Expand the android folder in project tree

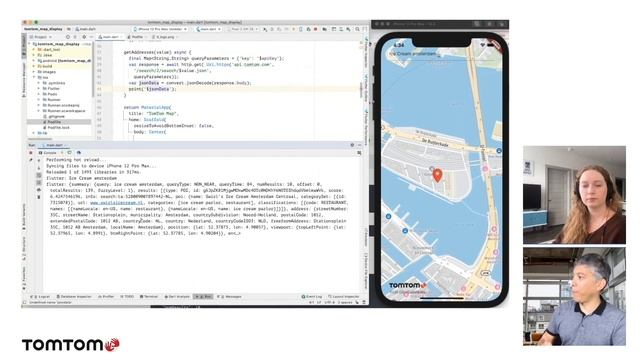(x=33, y=60)
